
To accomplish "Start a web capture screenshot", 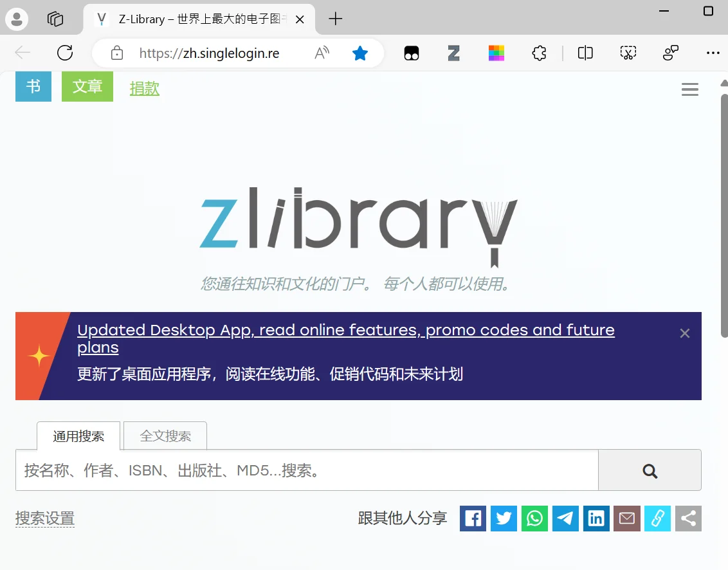I will pos(628,53).
